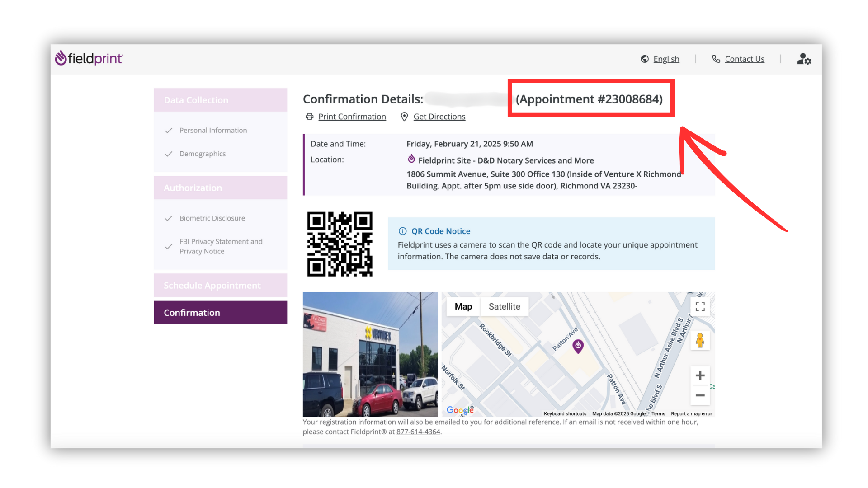
Task: Open the Contact Us link
Action: pos(744,59)
